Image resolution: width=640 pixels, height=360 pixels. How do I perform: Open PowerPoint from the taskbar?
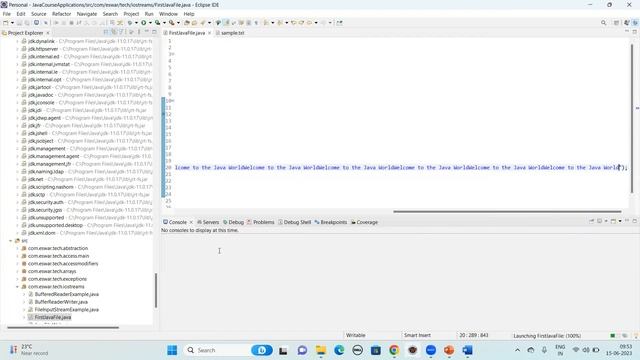coord(449,350)
